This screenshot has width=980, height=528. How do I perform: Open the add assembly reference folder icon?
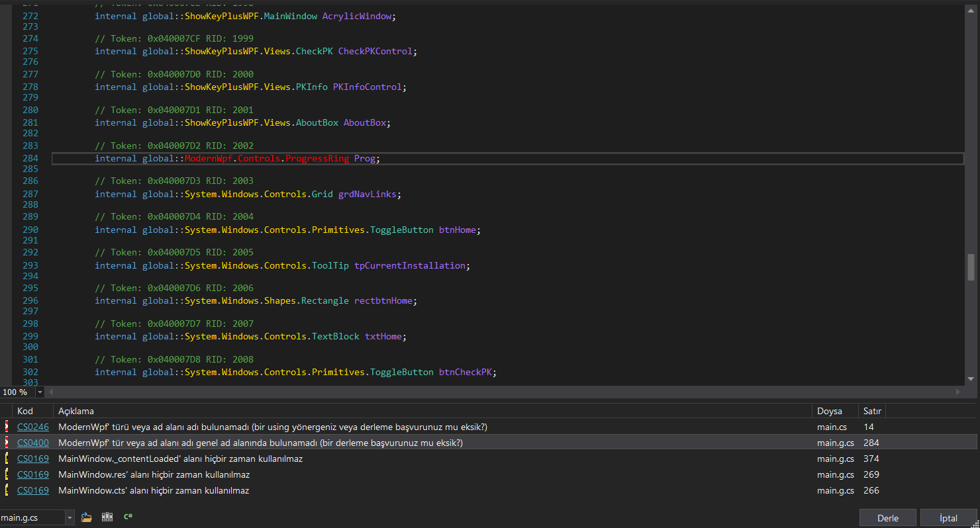87,517
